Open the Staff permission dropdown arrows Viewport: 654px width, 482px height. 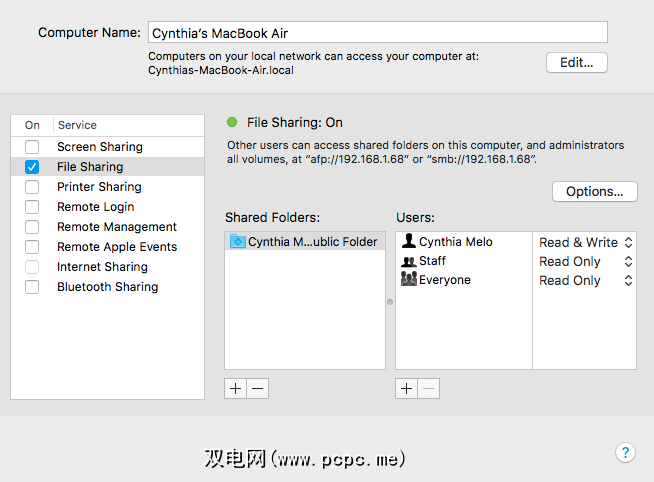628,261
